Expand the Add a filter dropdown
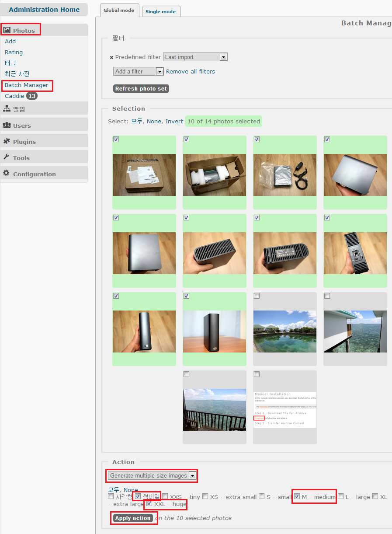The height and width of the screenshot is (534, 392). tap(138, 71)
